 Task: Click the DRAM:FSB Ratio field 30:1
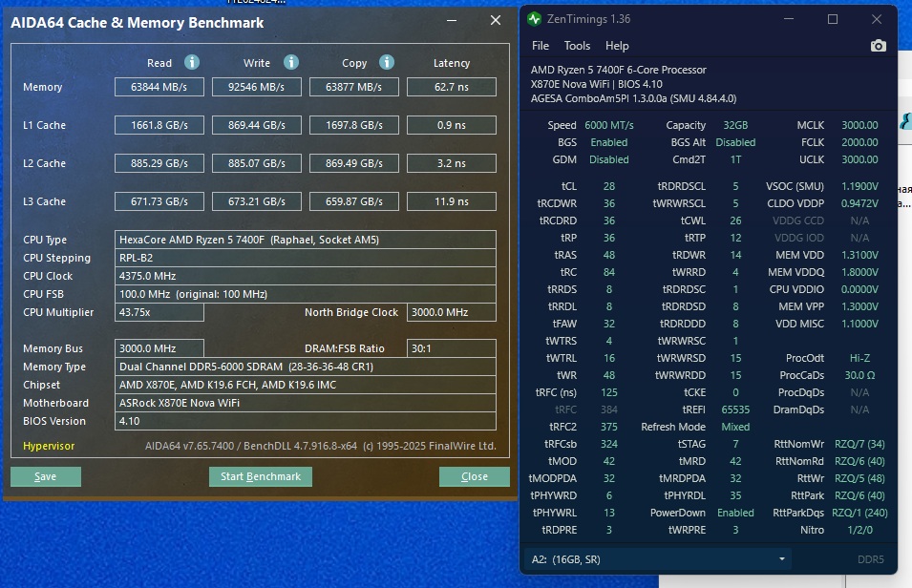452,348
